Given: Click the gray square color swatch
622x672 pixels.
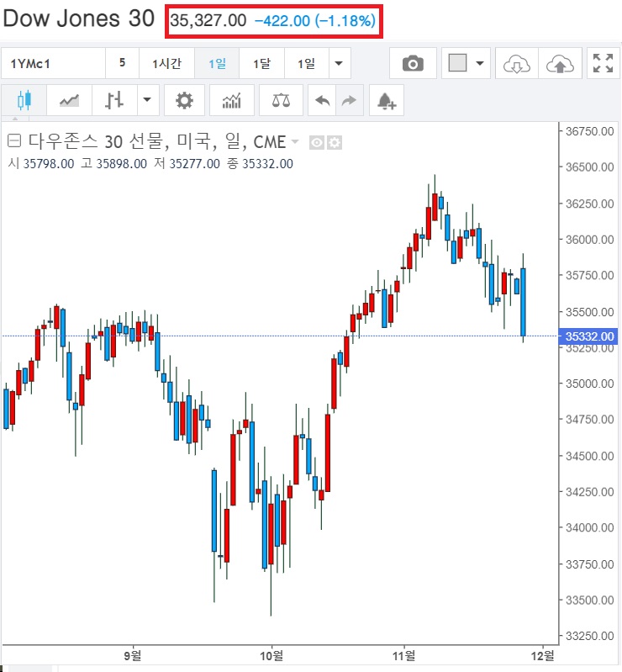Looking at the screenshot, I should (457, 63).
